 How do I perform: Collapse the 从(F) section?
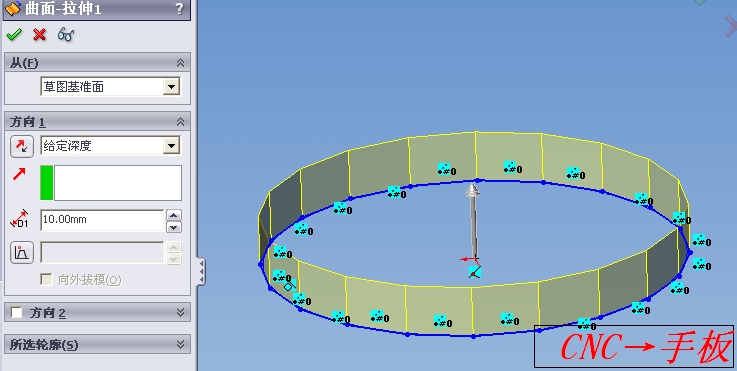coord(180,63)
